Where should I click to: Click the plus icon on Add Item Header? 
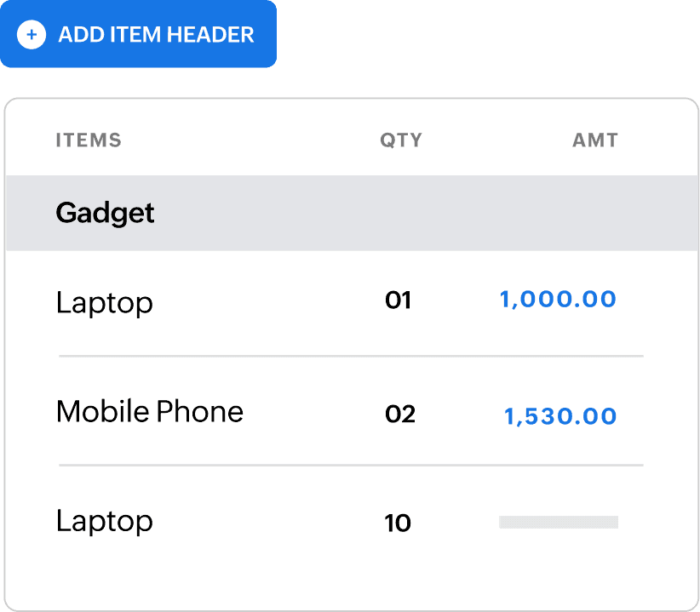pos(32,35)
